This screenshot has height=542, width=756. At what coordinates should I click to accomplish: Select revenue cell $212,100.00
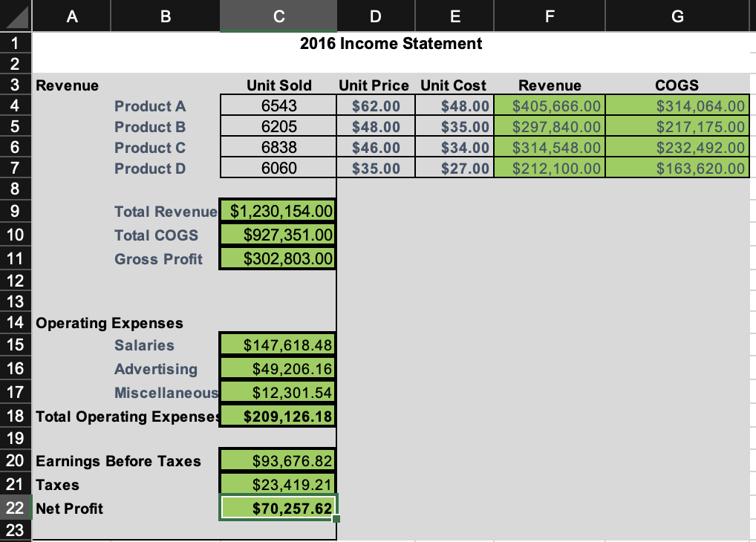[550, 168]
